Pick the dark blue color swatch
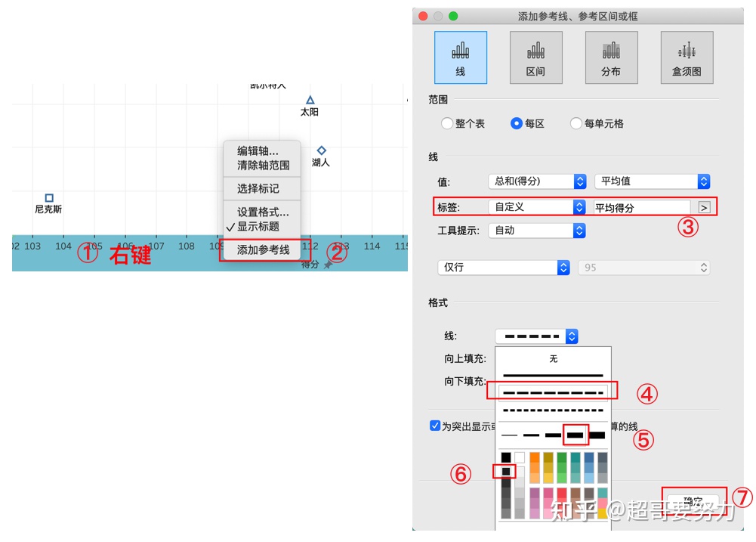756x542 pixels. tap(588, 457)
